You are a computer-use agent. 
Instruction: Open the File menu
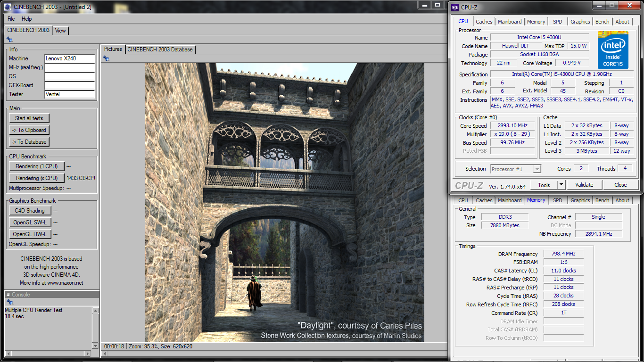(11, 19)
